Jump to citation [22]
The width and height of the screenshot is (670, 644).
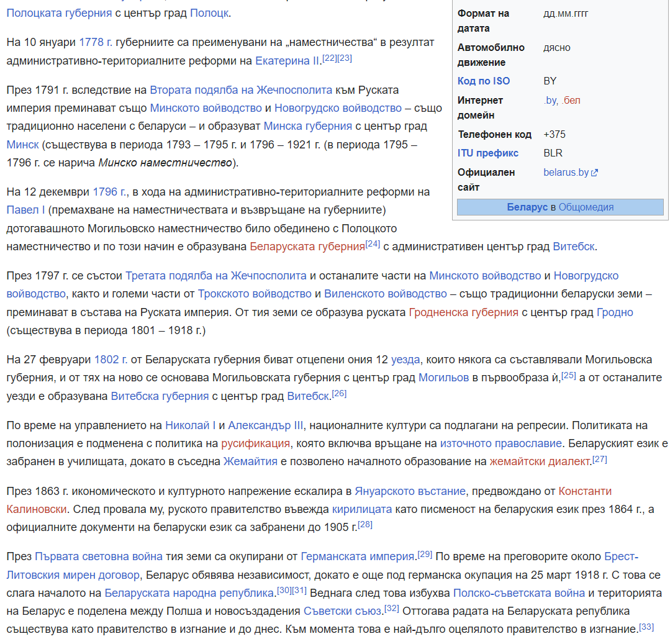(330, 58)
